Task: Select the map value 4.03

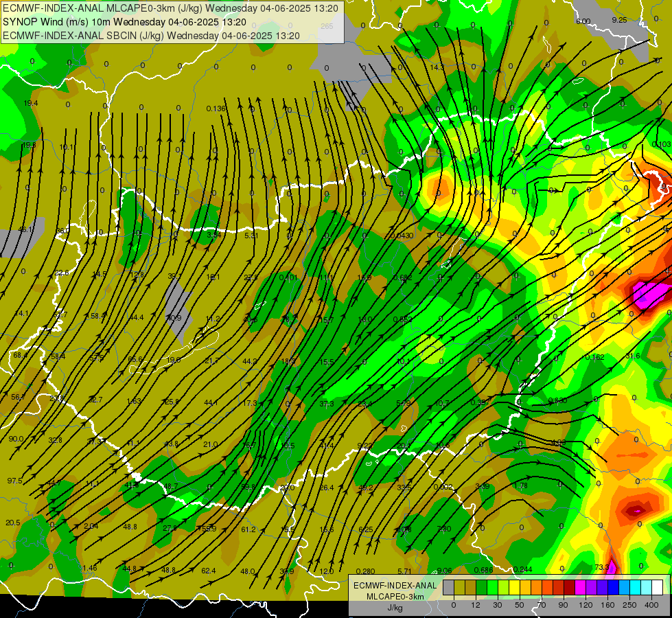Action: click(x=559, y=442)
